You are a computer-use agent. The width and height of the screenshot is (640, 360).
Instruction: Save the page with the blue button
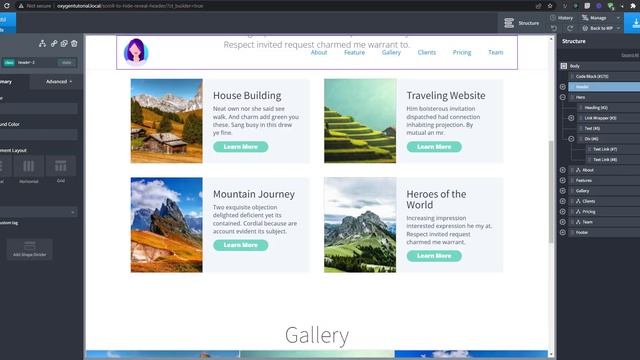[x=632, y=23]
